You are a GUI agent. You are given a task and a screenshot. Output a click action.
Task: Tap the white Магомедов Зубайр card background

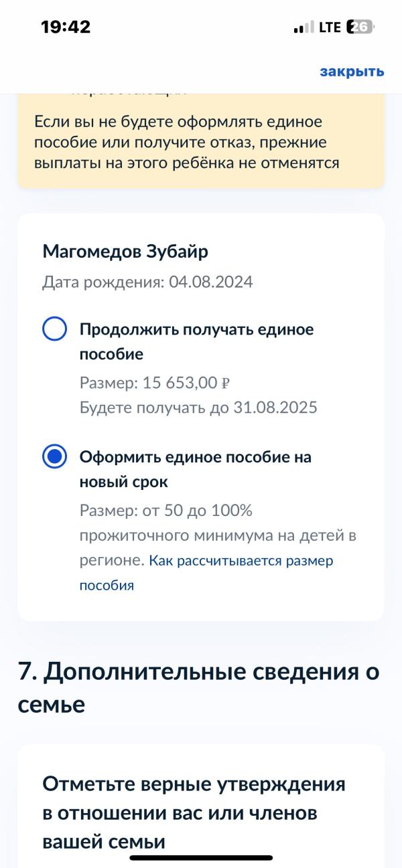click(201, 417)
